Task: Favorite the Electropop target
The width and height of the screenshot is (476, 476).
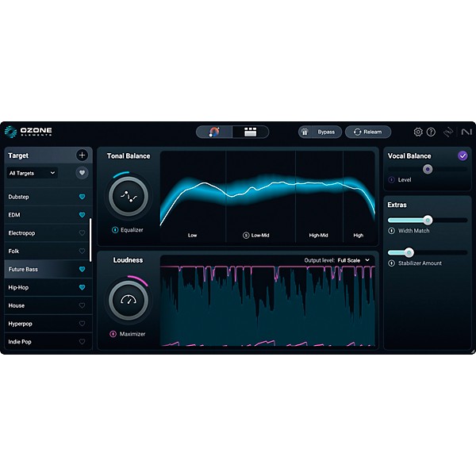Action: click(82, 233)
